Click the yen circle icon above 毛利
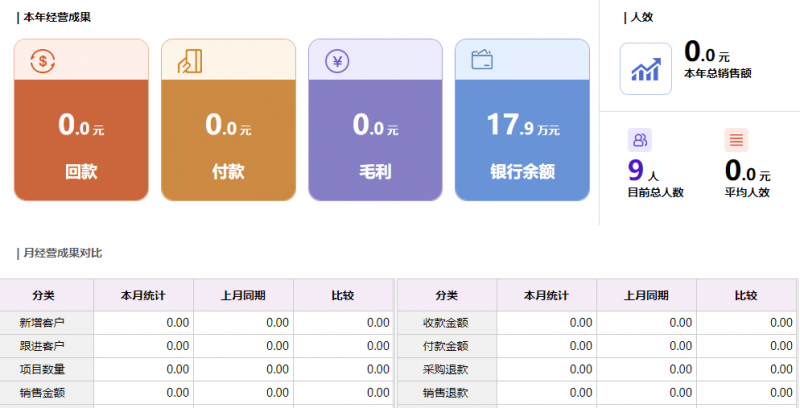The height and width of the screenshot is (408, 800). click(x=337, y=62)
